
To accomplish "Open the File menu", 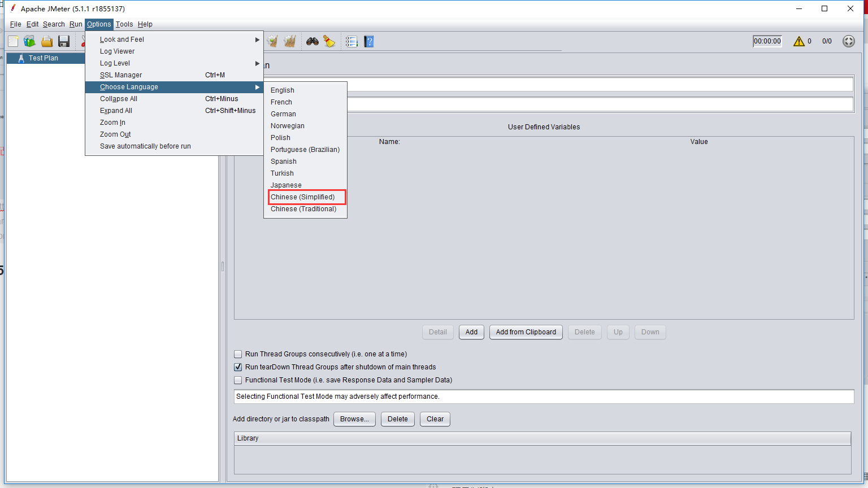I will coord(16,24).
